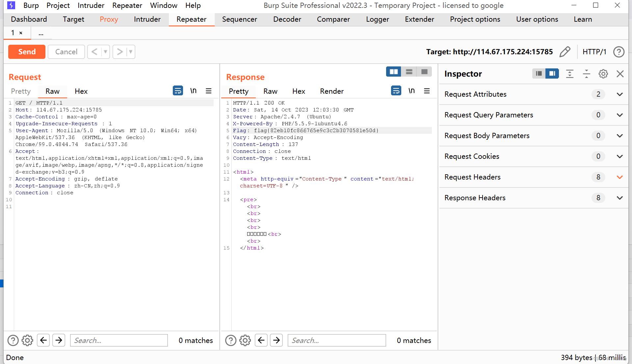Open the Repeater help question mark icon
632x364 pixels.
tap(619, 52)
